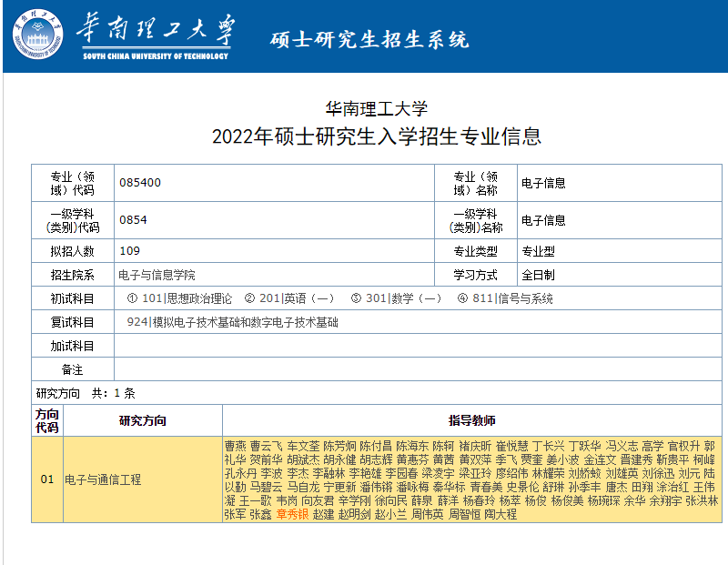Click direction code 01 in the yellow row
This screenshot has height=565, width=728.
point(47,479)
